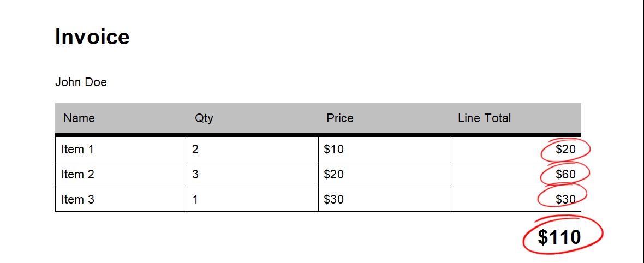Image resolution: width=644 pixels, height=263 pixels.
Task: Click the Invoice heading
Action: (x=92, y=36)
